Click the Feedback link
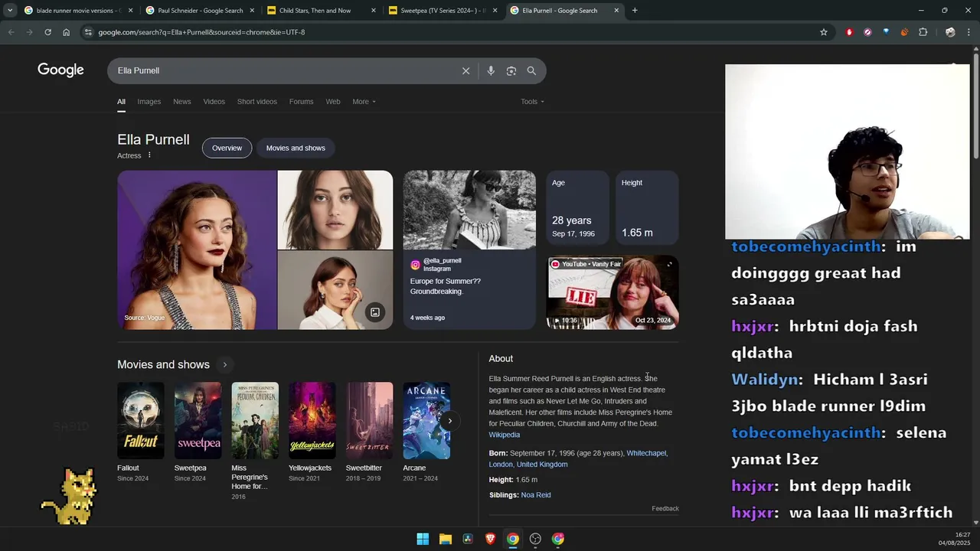This screenshot has height=551, width=980. (665, 509)
